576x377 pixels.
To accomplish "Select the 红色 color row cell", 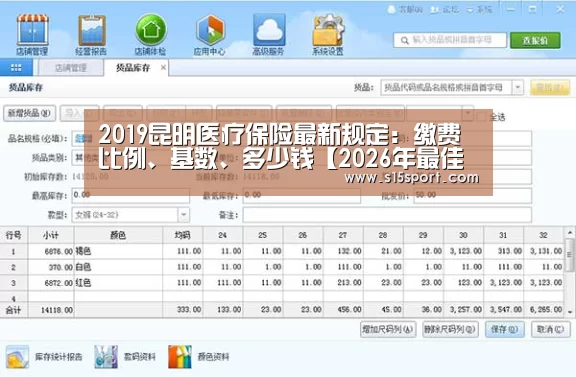I will [x=118, y=283].
